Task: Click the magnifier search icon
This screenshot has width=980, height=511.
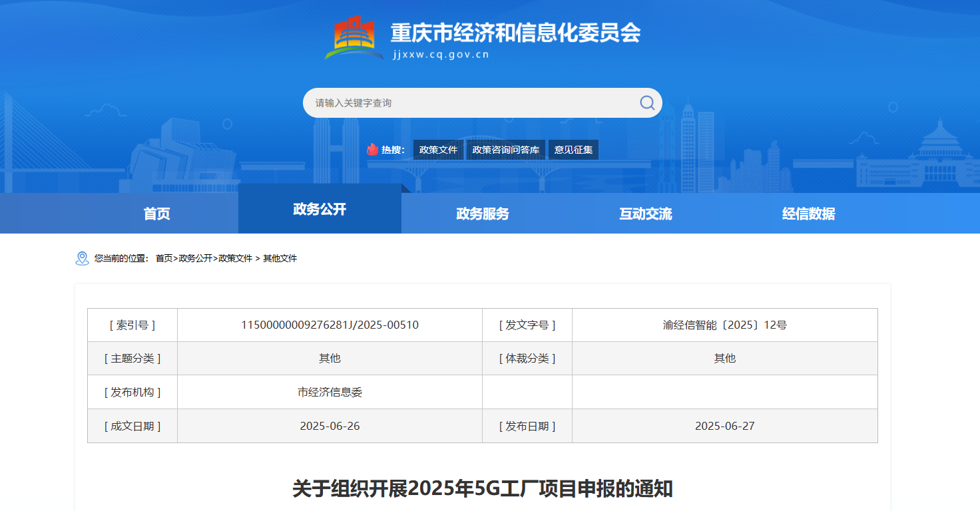Action: 647,102
